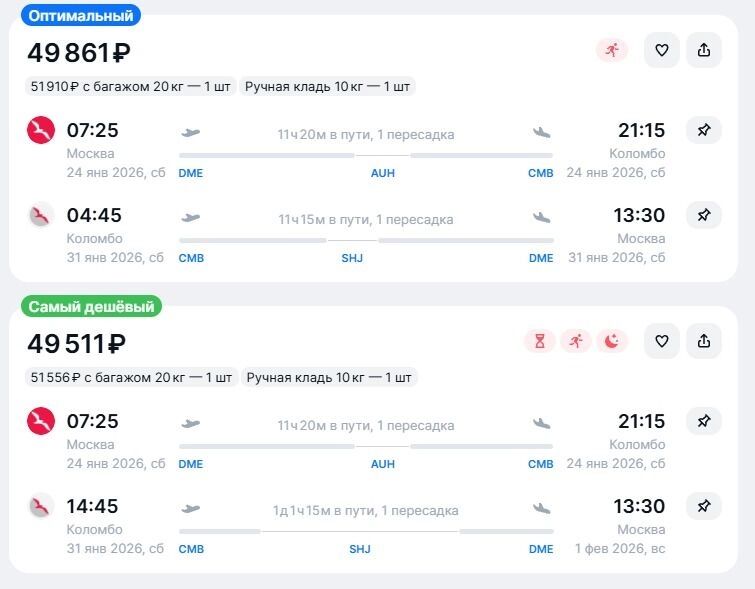The width and height of the screenshot is (755, 589).
Task: Pin the 07:25 flight in the Оптимальный ticket
Action: pyautogui.click(x=704, y=130)
